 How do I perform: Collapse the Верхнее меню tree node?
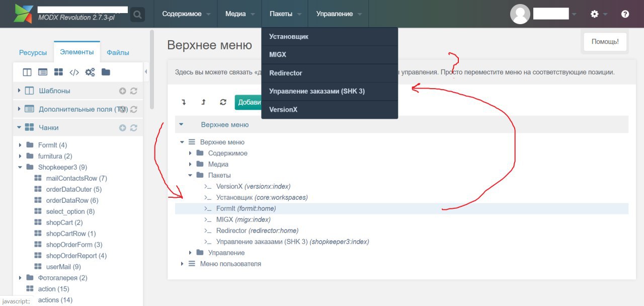coord(182,142)
